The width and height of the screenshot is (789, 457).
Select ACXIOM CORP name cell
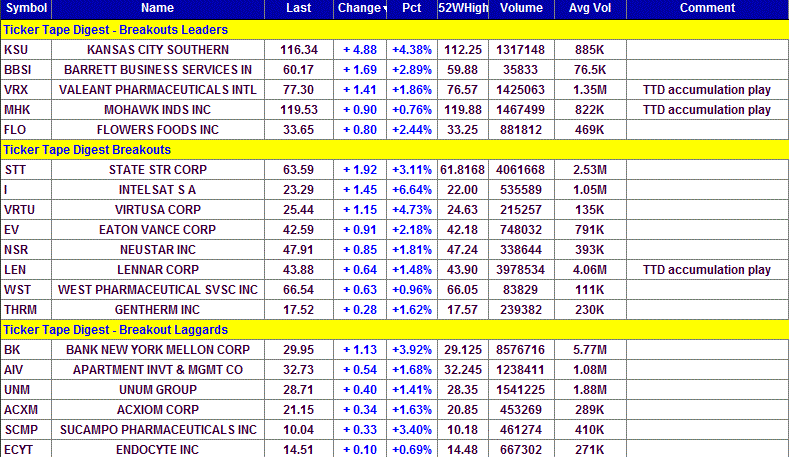(157, 410)
